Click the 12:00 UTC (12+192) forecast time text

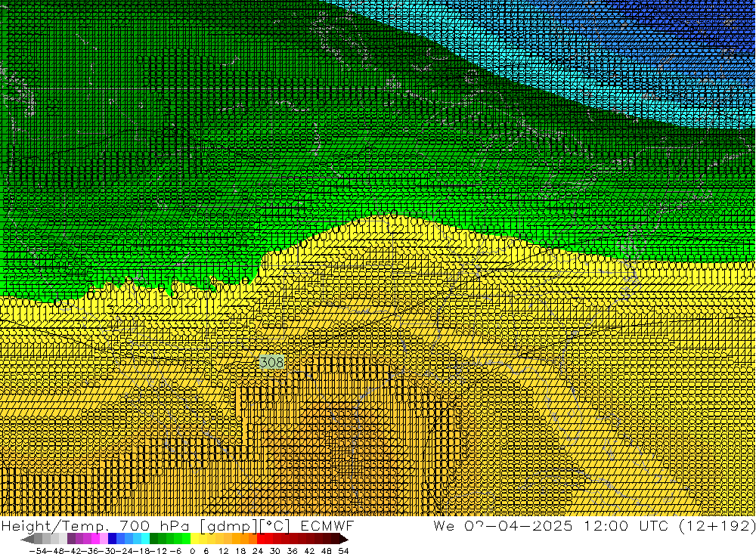tap(670, 525)
